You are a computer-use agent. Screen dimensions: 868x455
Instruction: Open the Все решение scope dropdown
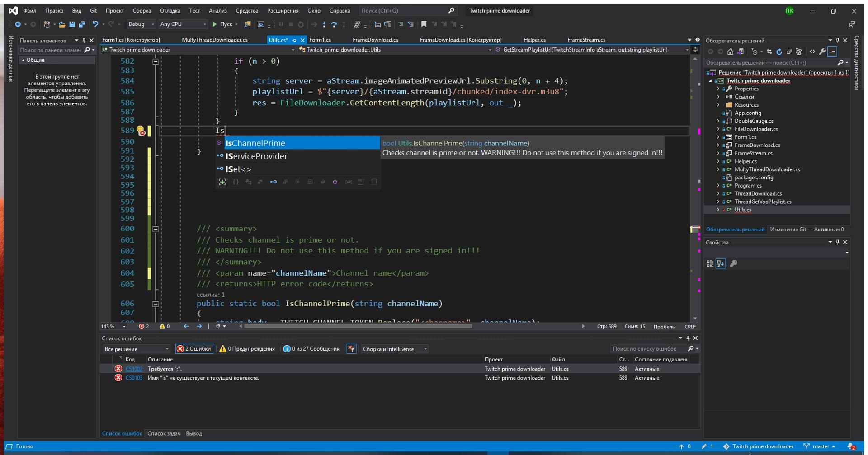coord(137,349)
